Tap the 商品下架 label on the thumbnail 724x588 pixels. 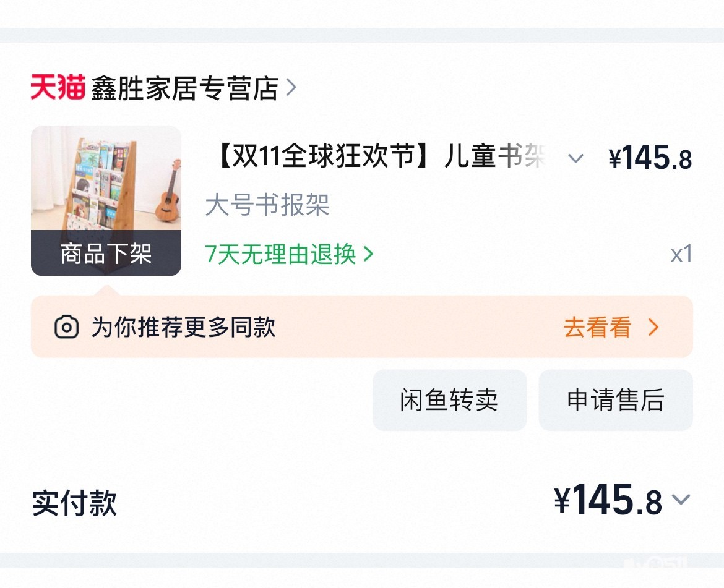click(106, 254)
